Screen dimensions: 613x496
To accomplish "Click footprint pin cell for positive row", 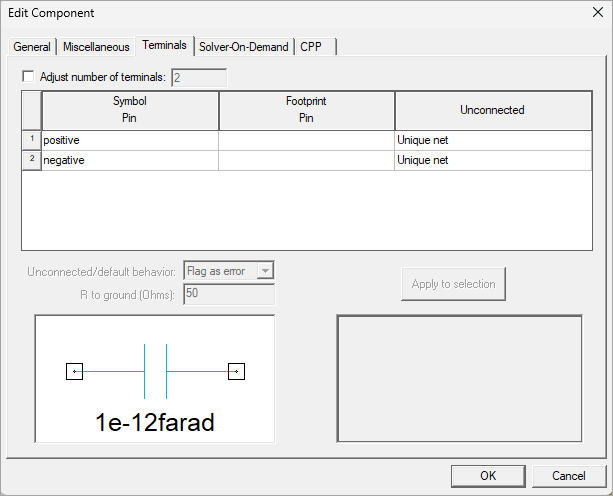I will coord(306,140).
